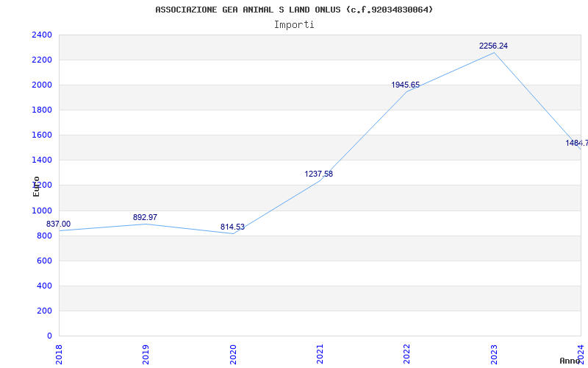This screenshot has height=368, width=588.
Task: Select the 892.97 data label
Action: click(145, 217)
